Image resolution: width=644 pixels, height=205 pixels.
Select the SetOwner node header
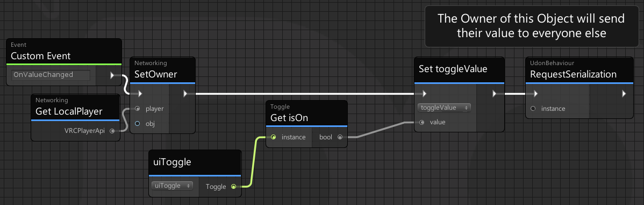(163, 70)
